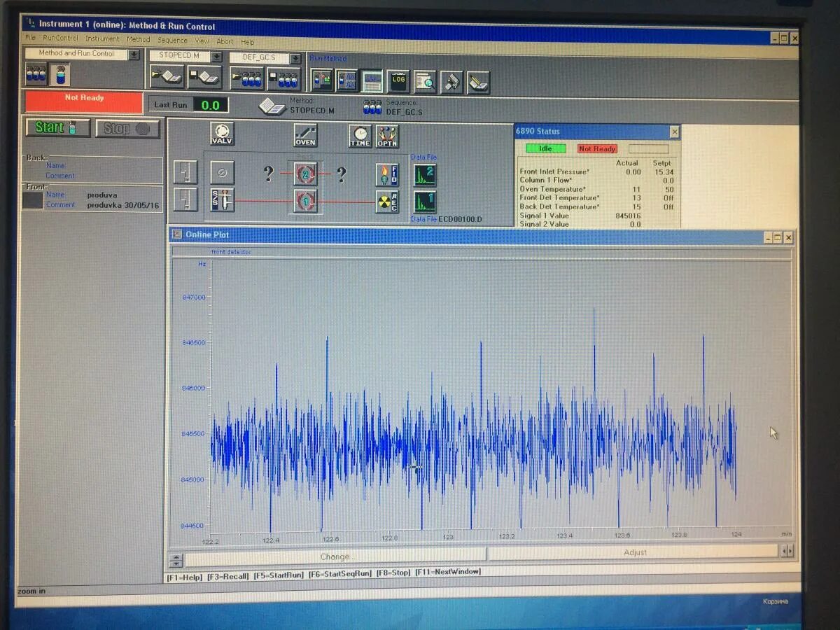Click the Load Sequence toolbar icon
840x630 pixels.
pyautogui.click(x=247, y=78)
